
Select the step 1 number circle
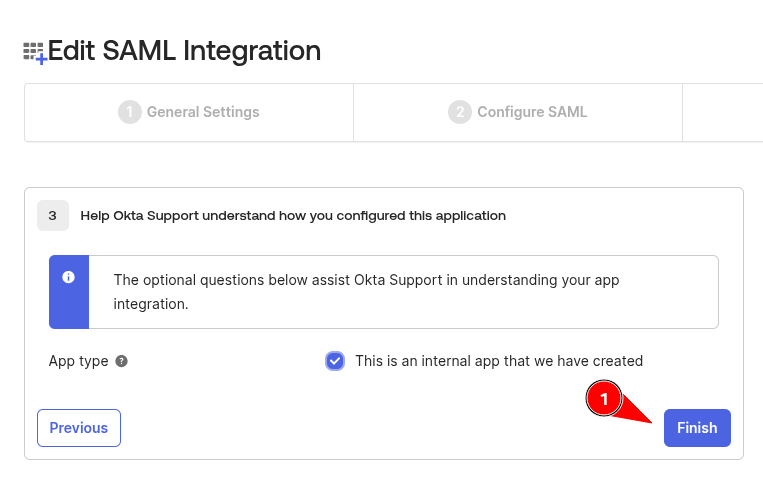tap(129, 112)
